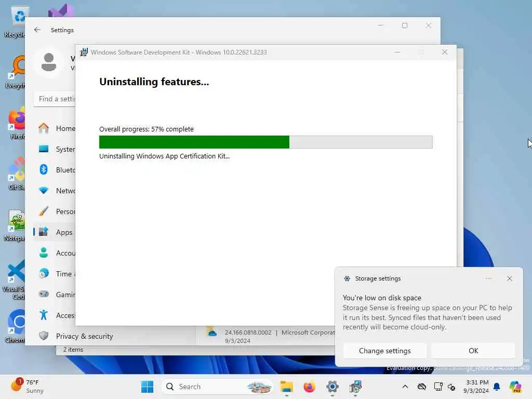Click the Accessibility icon in Settings

(44, 315)
